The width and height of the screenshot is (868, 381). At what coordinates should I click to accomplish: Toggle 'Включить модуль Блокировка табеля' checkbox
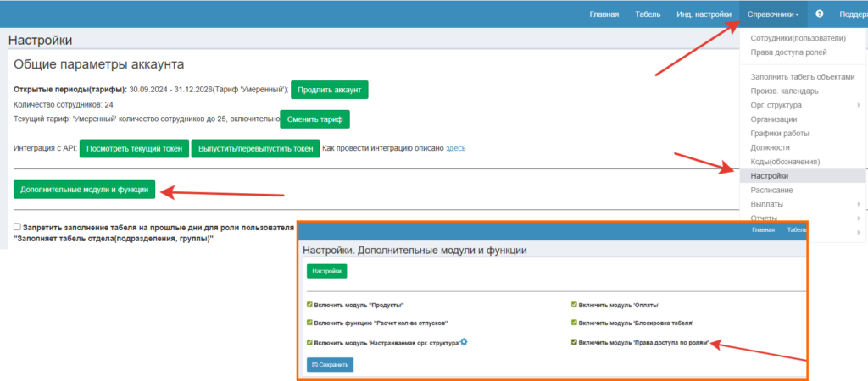(574, 323)
